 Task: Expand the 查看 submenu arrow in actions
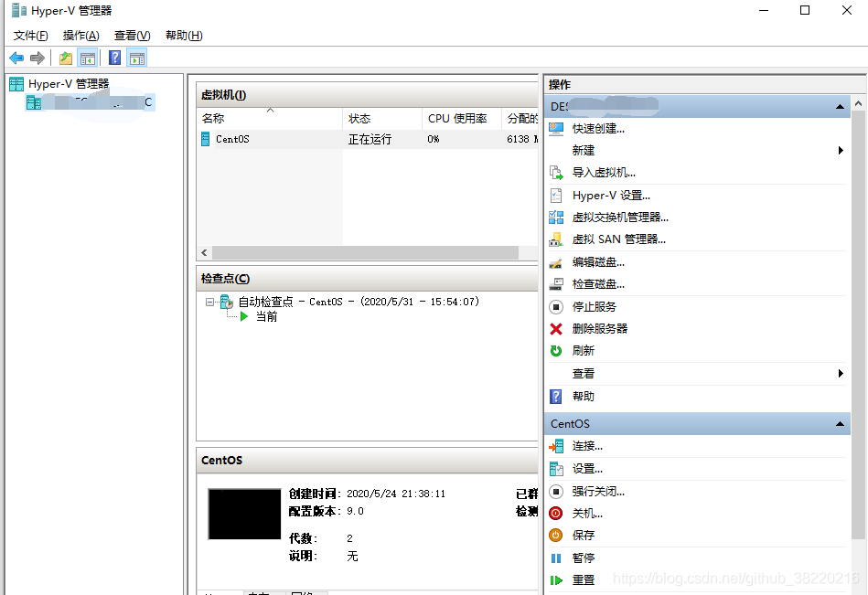tap(841, 374)
